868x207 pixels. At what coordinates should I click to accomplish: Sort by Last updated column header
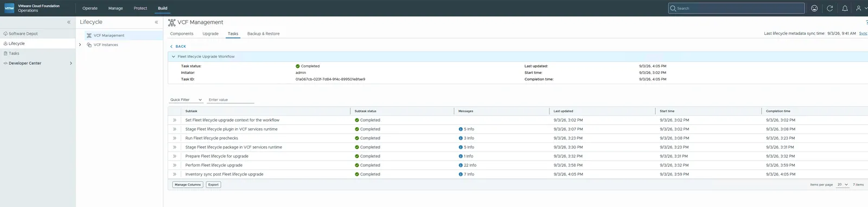[x=563, y=111]
